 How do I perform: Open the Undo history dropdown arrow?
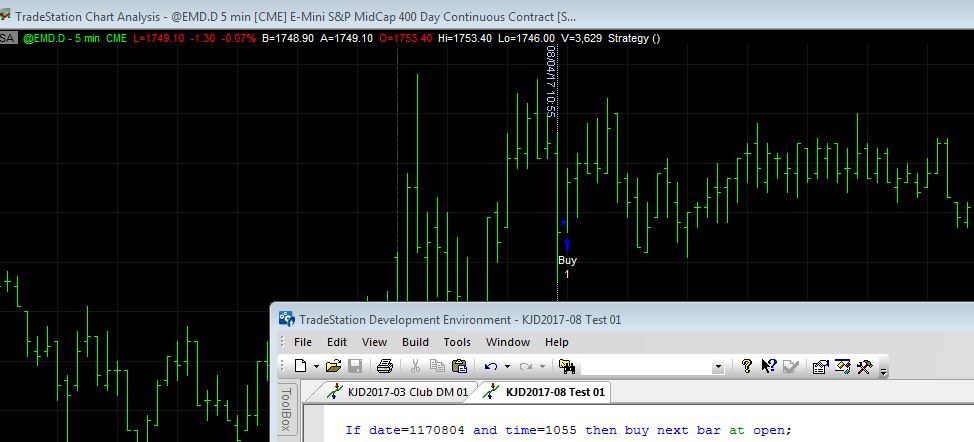507,366
